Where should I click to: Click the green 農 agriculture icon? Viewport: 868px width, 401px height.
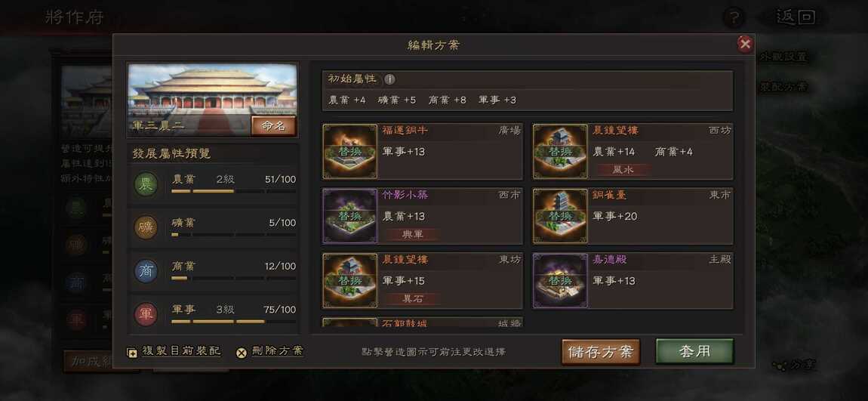click(x=146, y=184)
